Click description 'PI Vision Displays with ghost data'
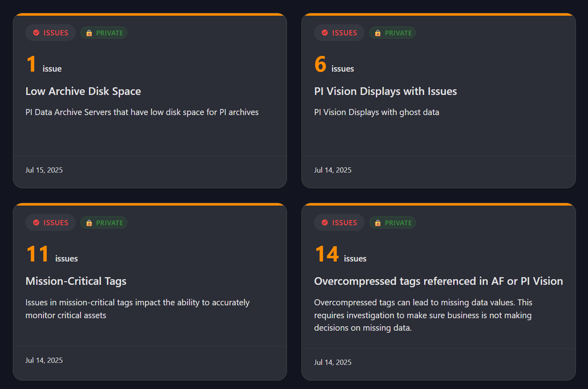The image size is (588, 389). pyautogui.click(x=377, y=112)
